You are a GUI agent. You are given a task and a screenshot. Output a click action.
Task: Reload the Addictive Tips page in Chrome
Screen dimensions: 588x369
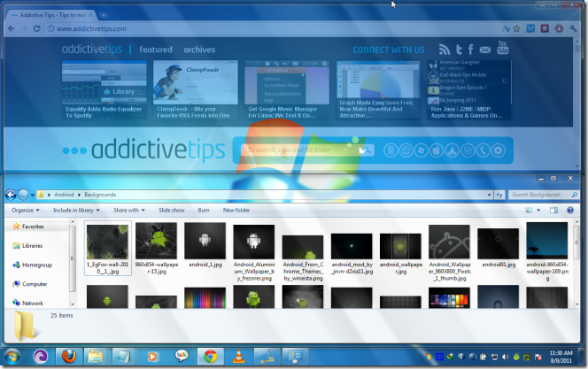point(37,28)
